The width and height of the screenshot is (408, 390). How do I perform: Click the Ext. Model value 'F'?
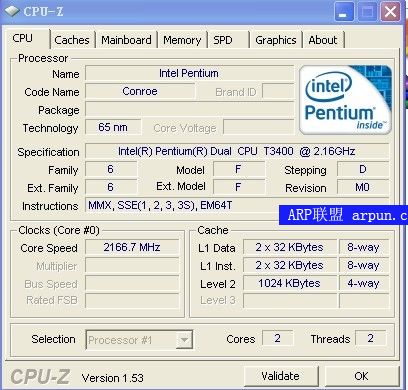pos(239,187)
